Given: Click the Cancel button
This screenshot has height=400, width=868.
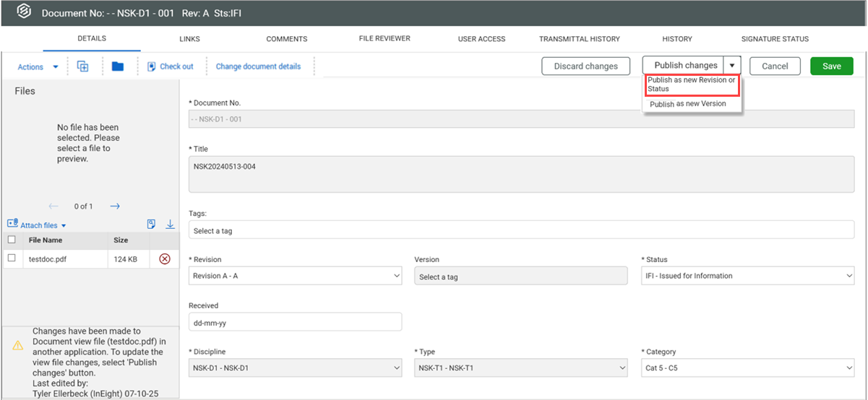Looking at the screenshot, I should point(775,66).
